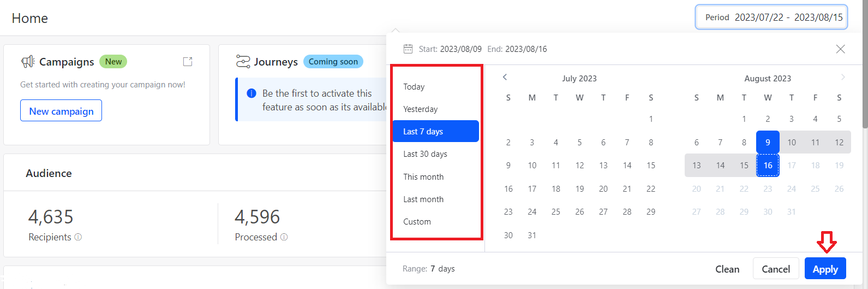Click the July 2023 month header
868x289 pixels.
click(x=579, y=79)
